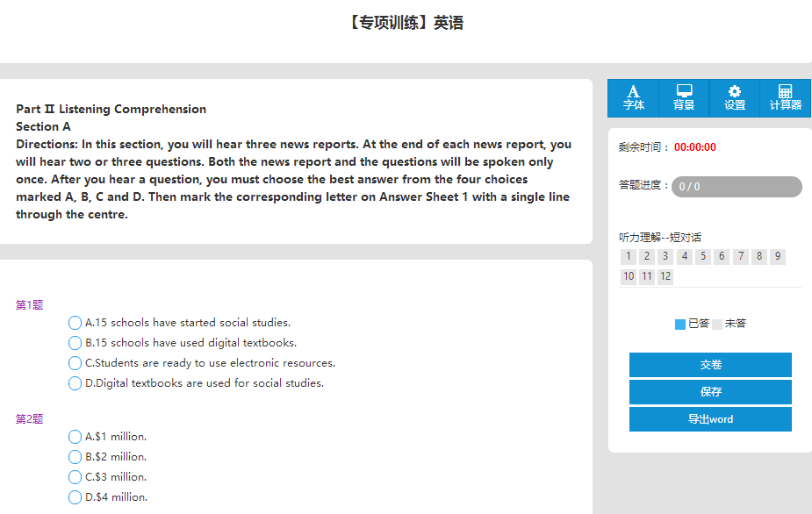Select answer C. $3 million
Screen dimensions: 812x514
point(75,477)
